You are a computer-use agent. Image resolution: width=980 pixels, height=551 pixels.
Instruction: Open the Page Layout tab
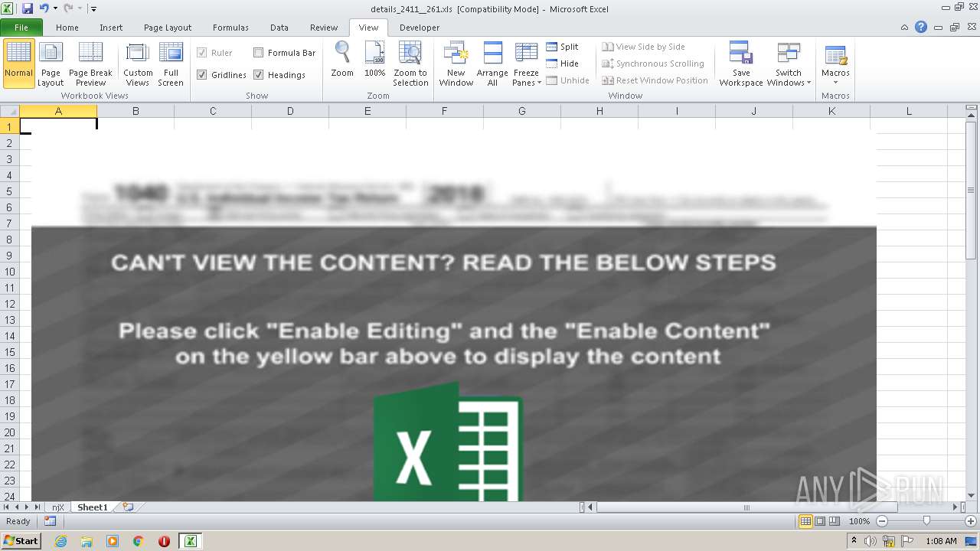point(168,28)
